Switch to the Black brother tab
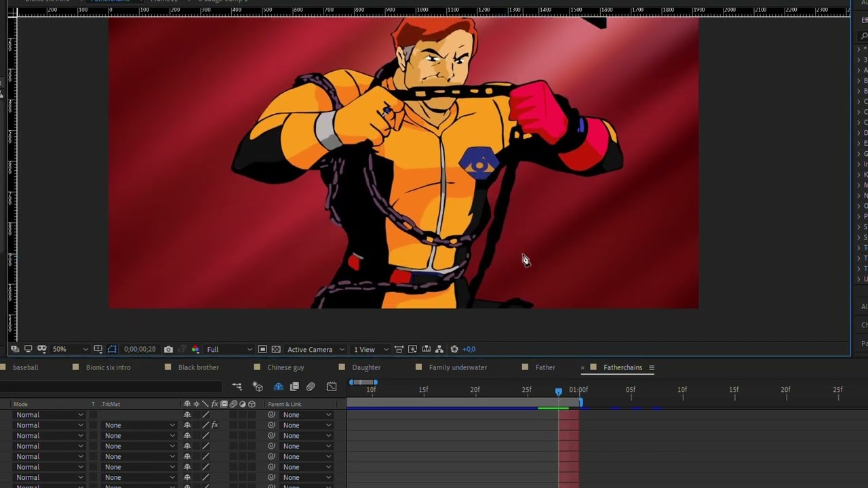868x488 pixels. (x=198, y=367)
